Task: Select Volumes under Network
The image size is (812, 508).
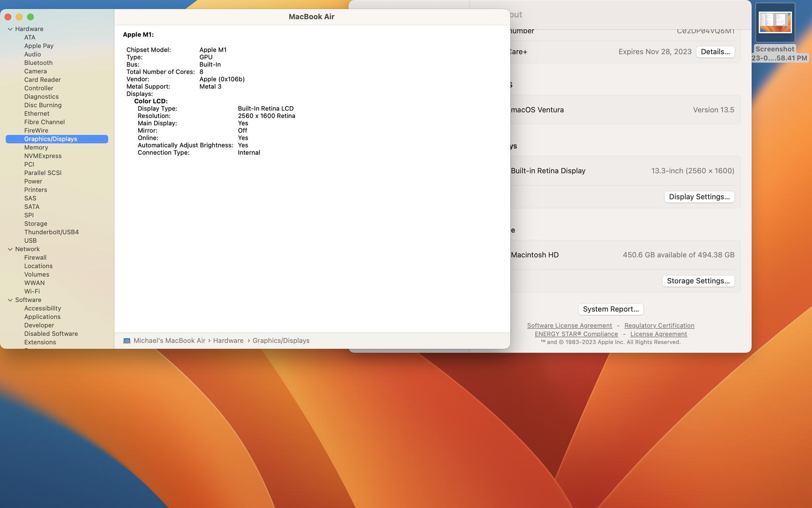Action: click(x=36, y=275)
